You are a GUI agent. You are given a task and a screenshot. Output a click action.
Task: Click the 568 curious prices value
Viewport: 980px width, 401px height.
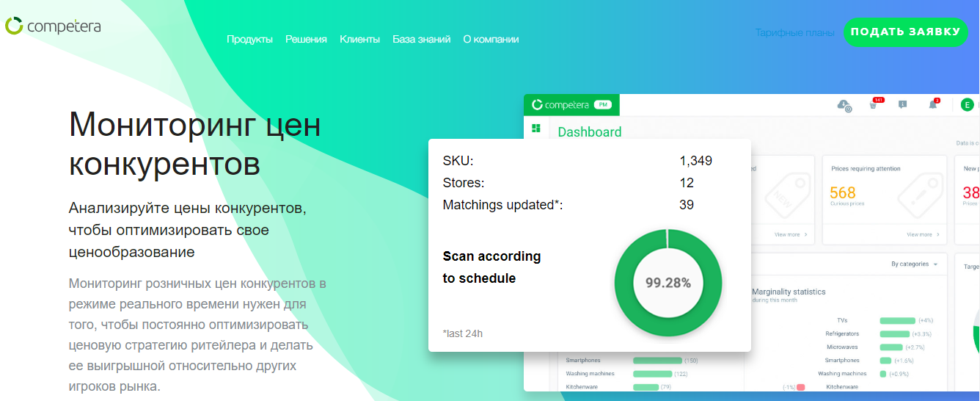point(843,192)
